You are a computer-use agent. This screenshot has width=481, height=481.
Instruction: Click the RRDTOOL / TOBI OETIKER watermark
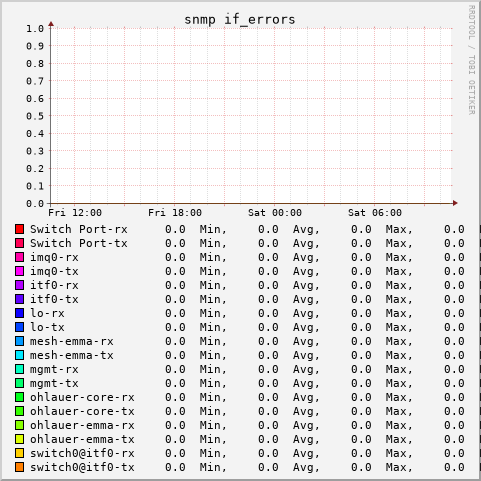tap(472, 60)
